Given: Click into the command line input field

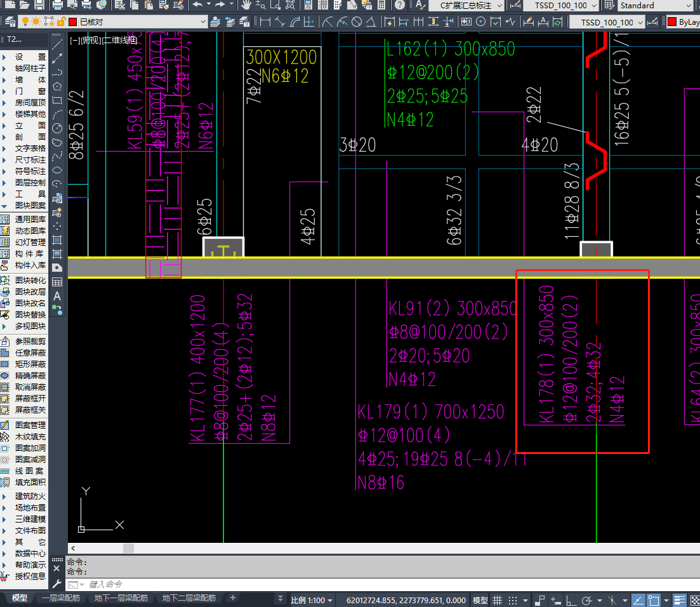Looking at the screenshot, I should [383, 584].
